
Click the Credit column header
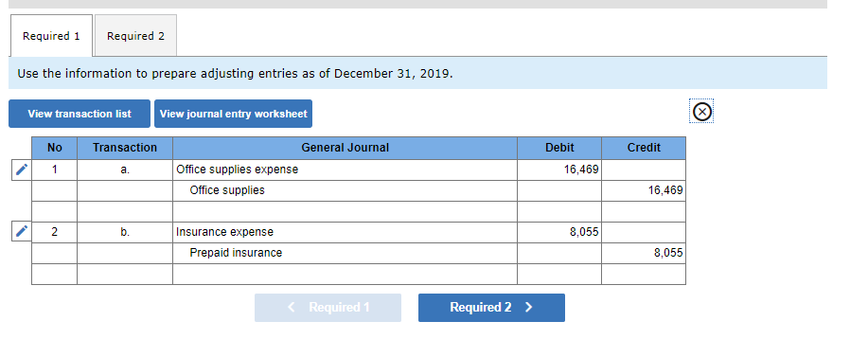click(644, 148)
